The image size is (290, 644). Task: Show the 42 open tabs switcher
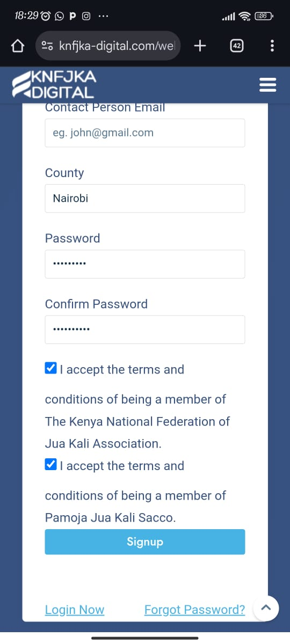click(236, 46)
